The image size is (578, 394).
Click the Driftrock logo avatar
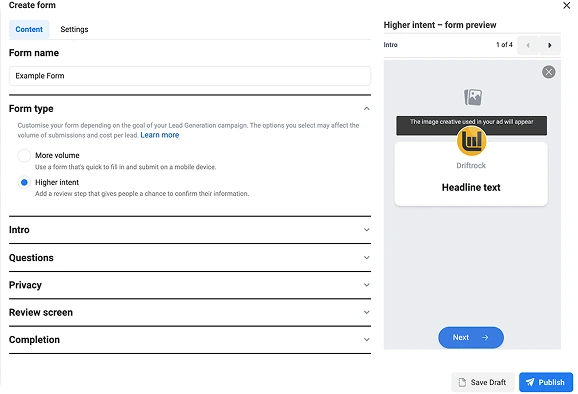tap(471, 141)
